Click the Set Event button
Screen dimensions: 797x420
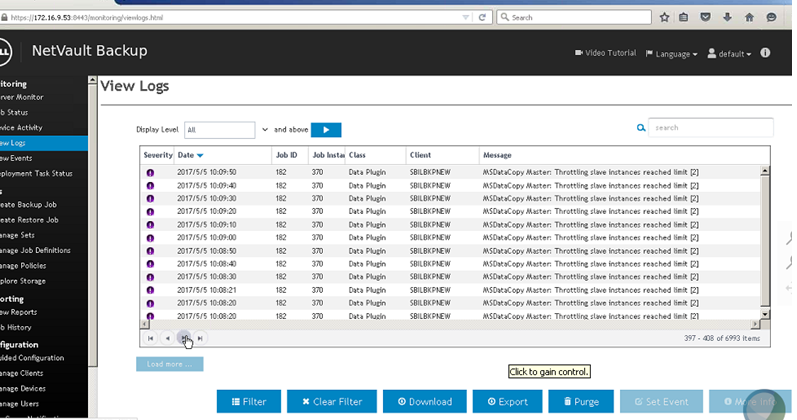pyautogui.click(x=661, y=402)
